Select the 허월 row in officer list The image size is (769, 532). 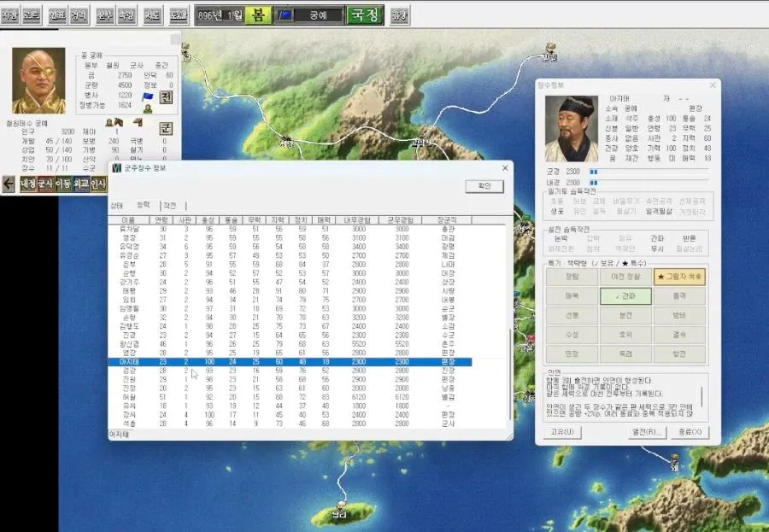[x=290, y=397]
